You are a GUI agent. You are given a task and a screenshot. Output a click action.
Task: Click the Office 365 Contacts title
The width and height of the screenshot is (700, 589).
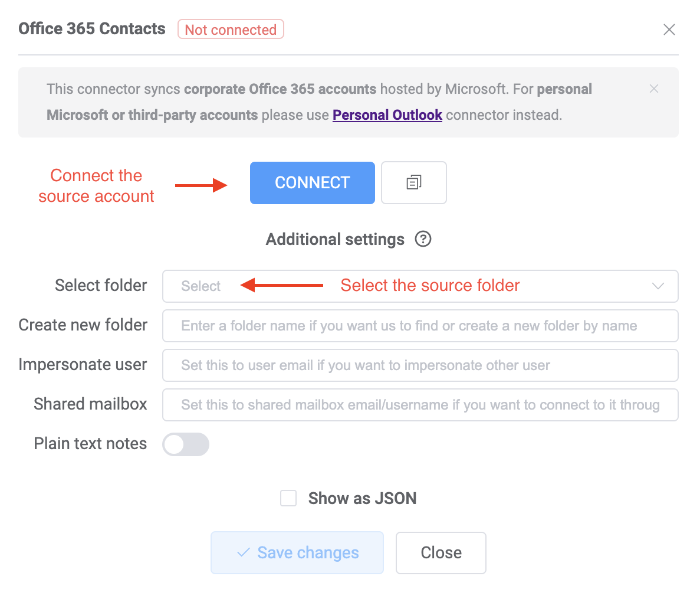[x=91, y=28]
